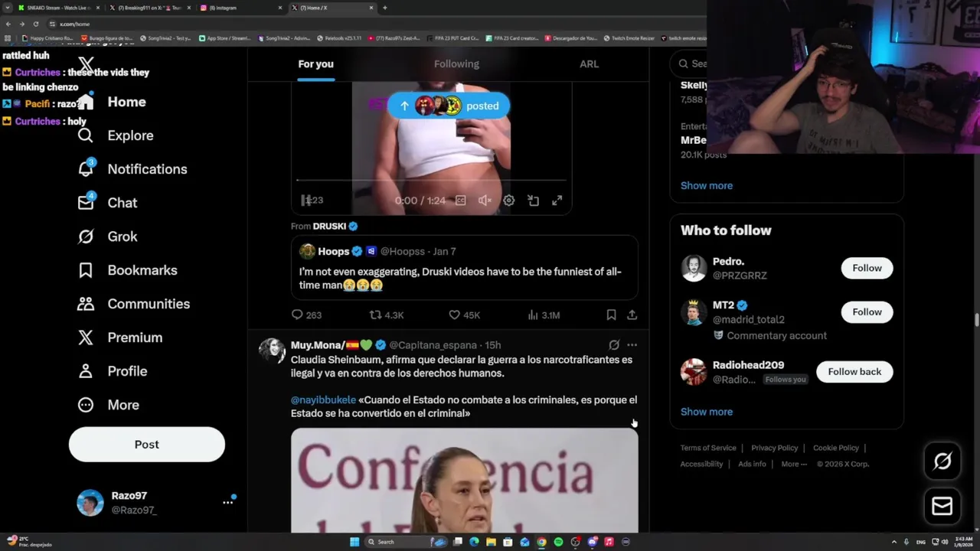Click Show more under trends
The width and height of the screenshot is (980, 551).
pyautogui.click(x=707, y=185)
